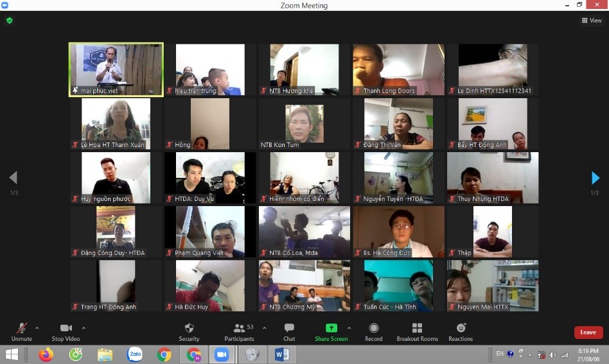This screenshot has height=364, width=609.
Task: Select Le Dinh HTTX video tile
Action: (493, 69)
